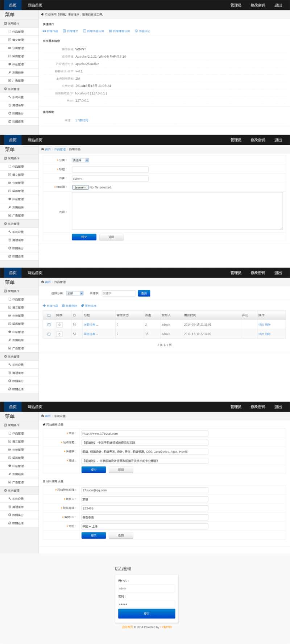Click the 更新排序 tag icon above the table

click(83, 306)
